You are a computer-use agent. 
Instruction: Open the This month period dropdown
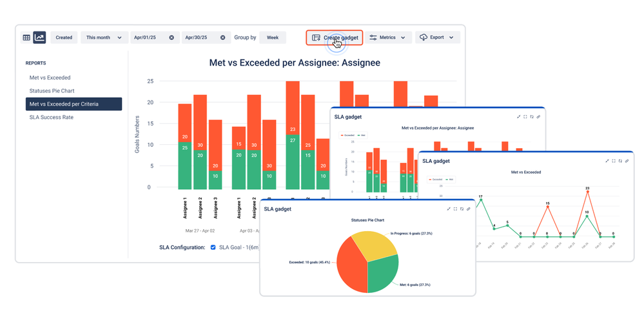(x=104, y=37)
